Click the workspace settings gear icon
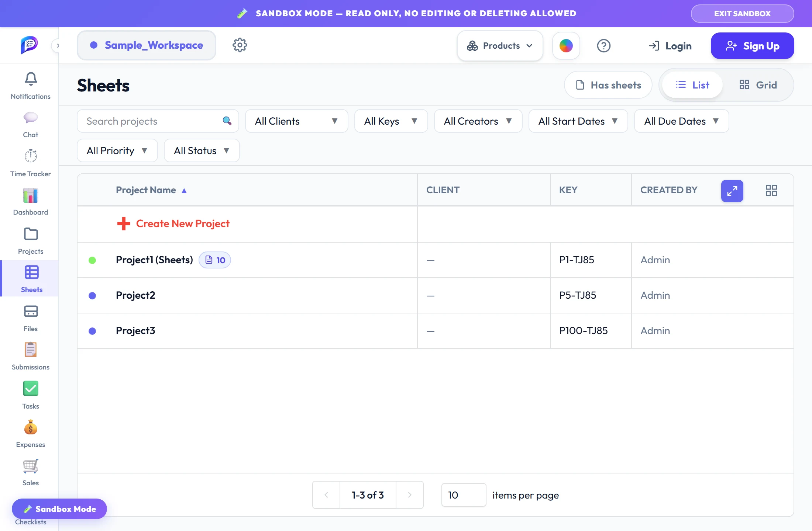This screenshot has height=531, width=812. 240,45
